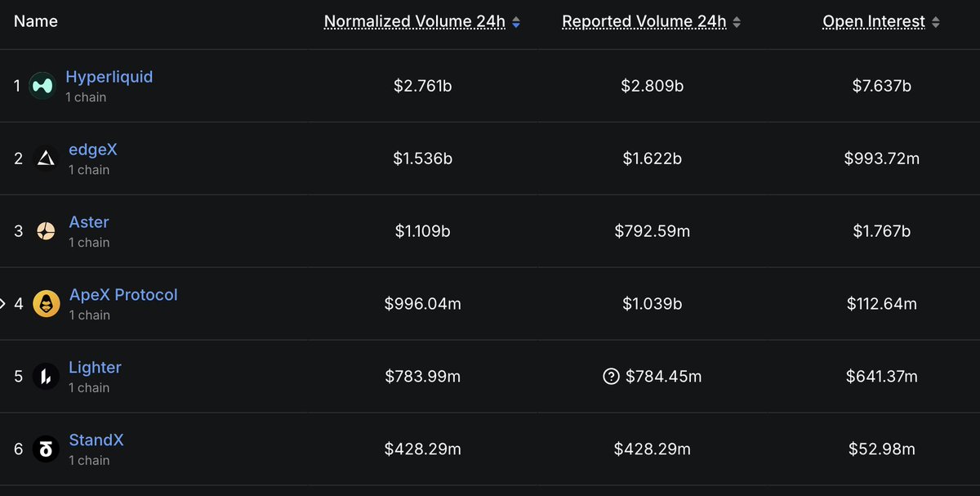Click the Hyperliquid protocol logo icon
This screenshot has width=980, height=496.
[42, 86]
